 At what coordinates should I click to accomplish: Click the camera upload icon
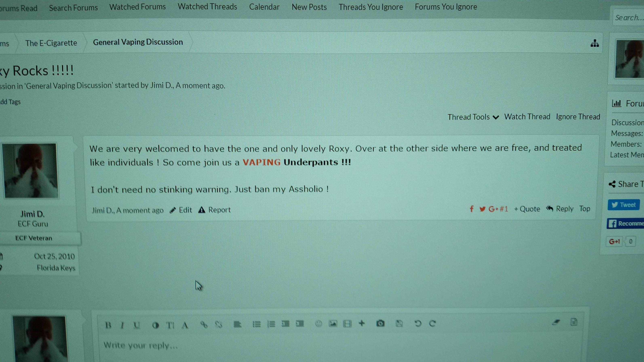click(380, 323)
